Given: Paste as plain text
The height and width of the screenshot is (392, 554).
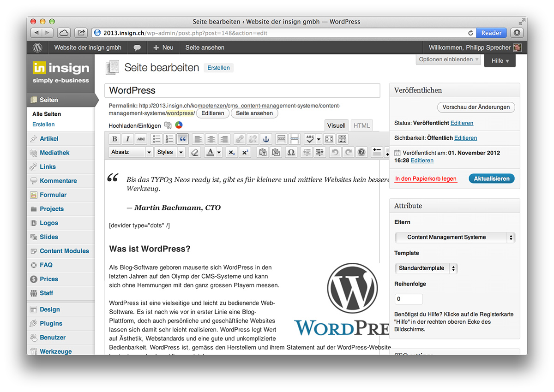Looking at the screenshot, I should click(263, 152).
